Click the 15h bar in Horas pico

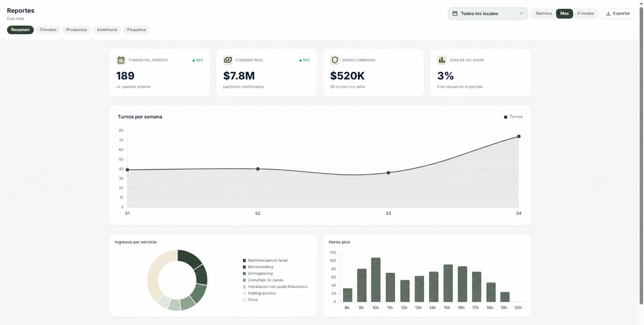(448, 283)
